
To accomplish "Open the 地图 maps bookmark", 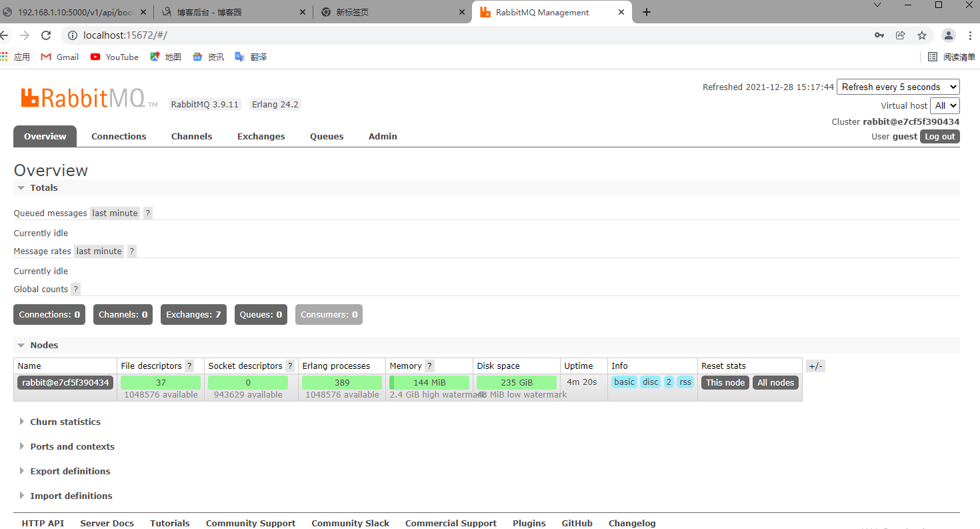I will tap(165, 57).
